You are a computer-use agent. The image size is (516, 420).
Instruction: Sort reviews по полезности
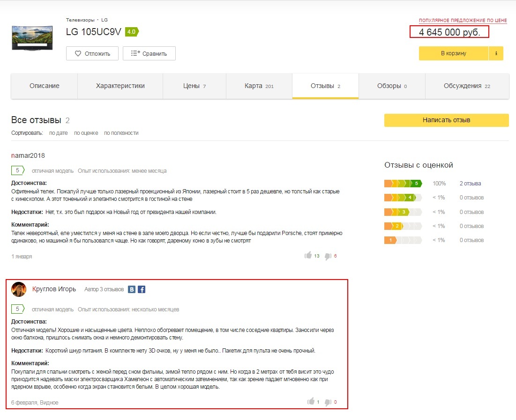point(121,133)
